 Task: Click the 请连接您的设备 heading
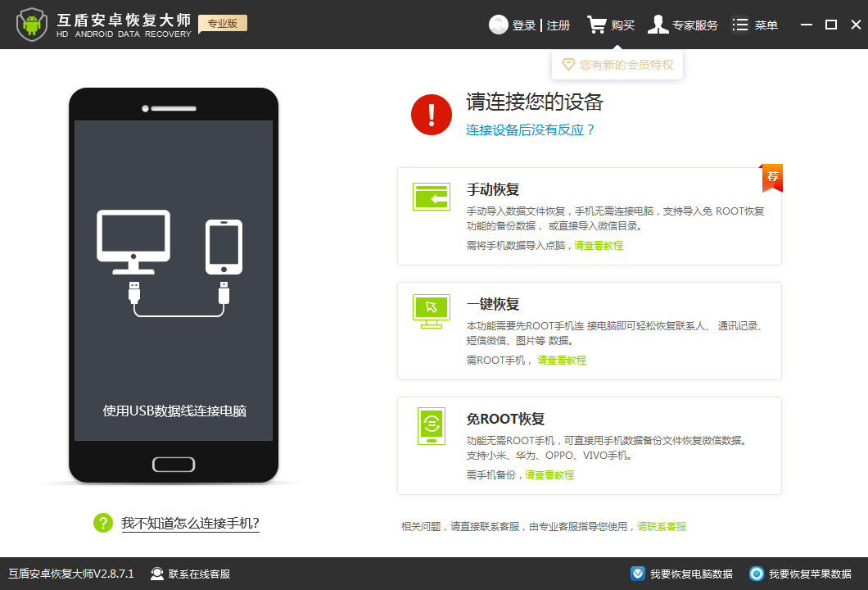pos(534,102)
